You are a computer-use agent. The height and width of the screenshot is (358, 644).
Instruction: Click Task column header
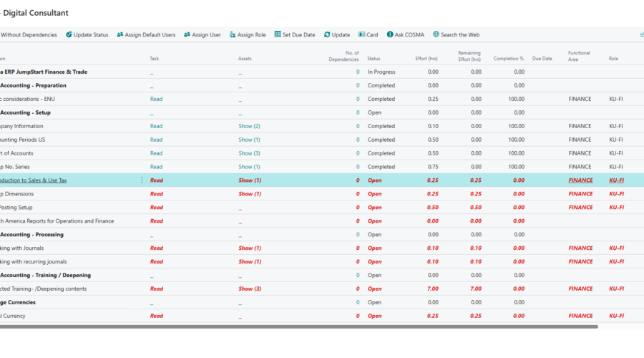(x=154, y=59)
